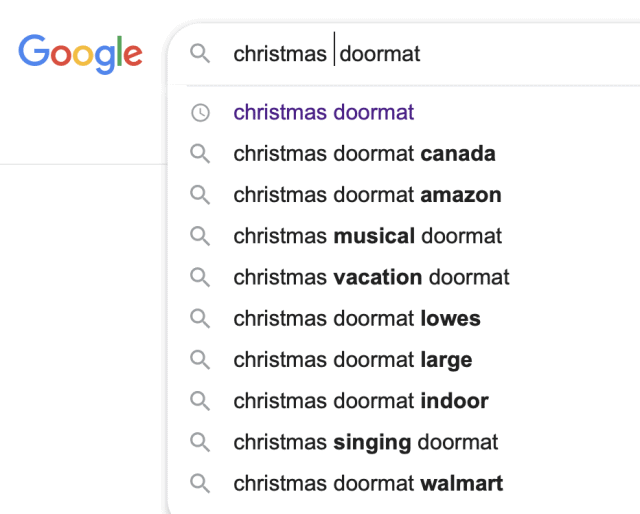Choose the christmas doormat canada suggestion

pos(364,154)
